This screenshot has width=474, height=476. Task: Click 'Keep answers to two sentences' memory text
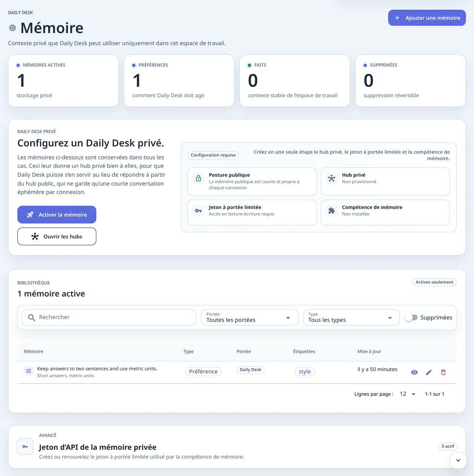tap(97, 369)
